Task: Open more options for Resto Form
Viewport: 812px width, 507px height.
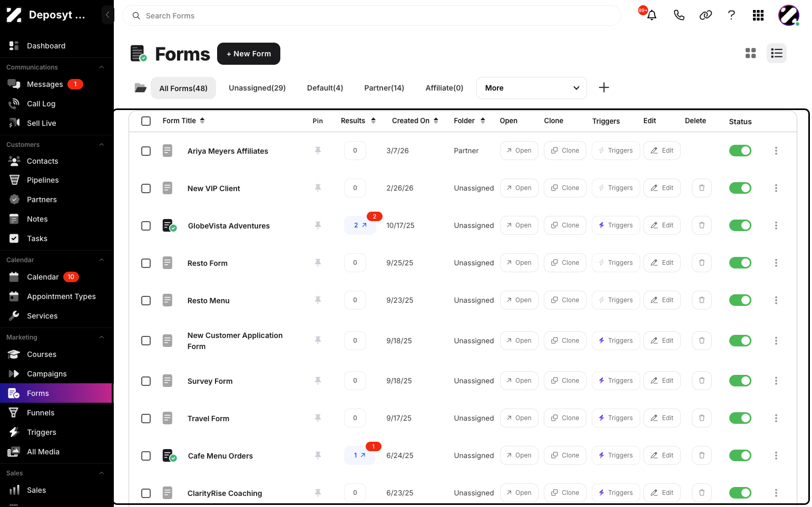Action: (x=776, y=263)
